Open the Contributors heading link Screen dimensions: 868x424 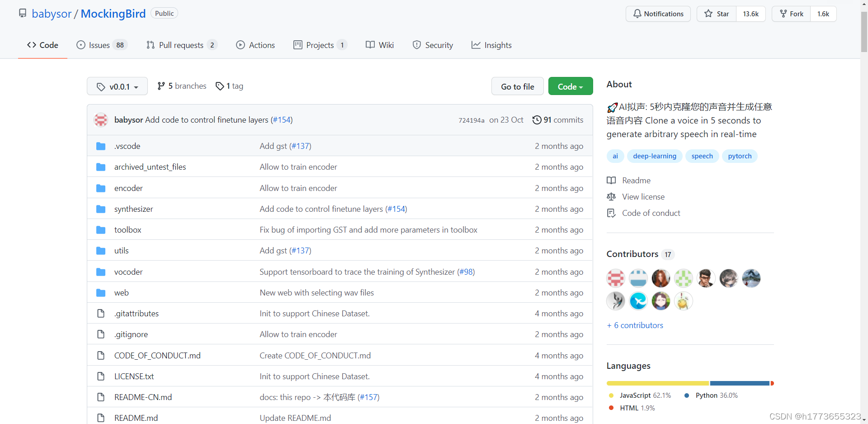(640, 254)
